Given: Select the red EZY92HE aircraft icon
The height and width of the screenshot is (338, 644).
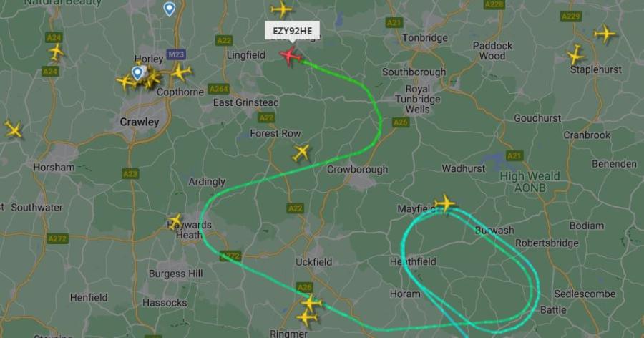Looking at the screenshot, I should [x=291, y=56].
